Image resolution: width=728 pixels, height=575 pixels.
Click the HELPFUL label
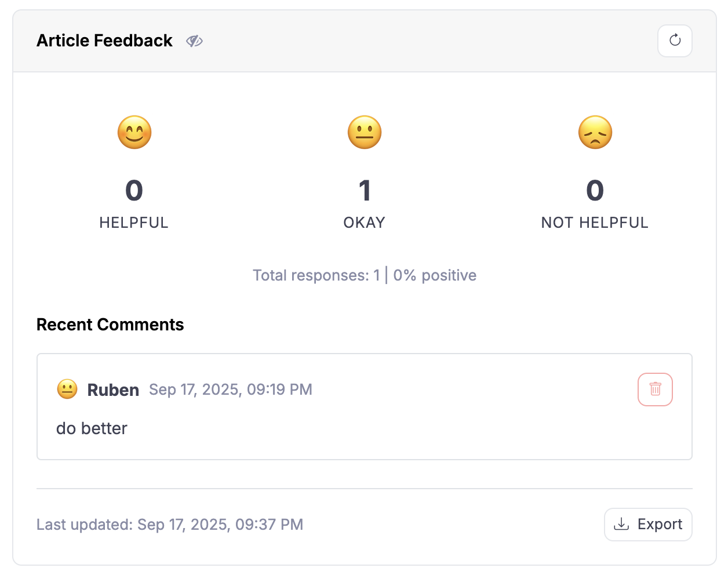tap(134, 223)
